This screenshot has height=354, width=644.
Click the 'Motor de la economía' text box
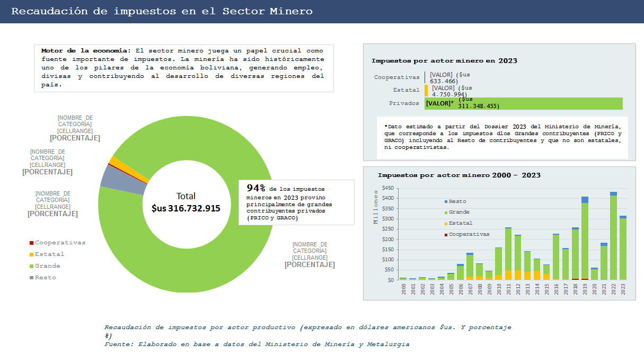(x=183, y=68)
